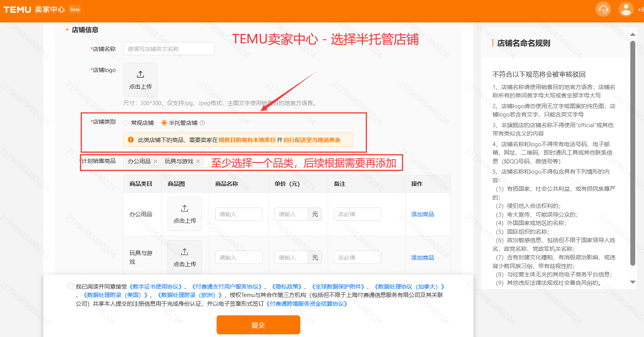This screenshot has width=644, height=337.
Task: Click unit price field for 玩具与游戏
Action: click(x=291, y=257)
